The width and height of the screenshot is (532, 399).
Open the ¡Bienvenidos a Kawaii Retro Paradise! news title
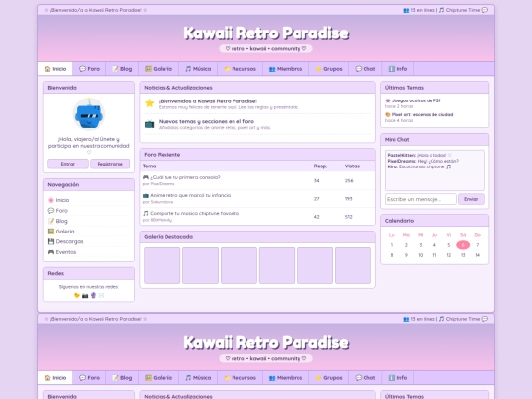208,101
